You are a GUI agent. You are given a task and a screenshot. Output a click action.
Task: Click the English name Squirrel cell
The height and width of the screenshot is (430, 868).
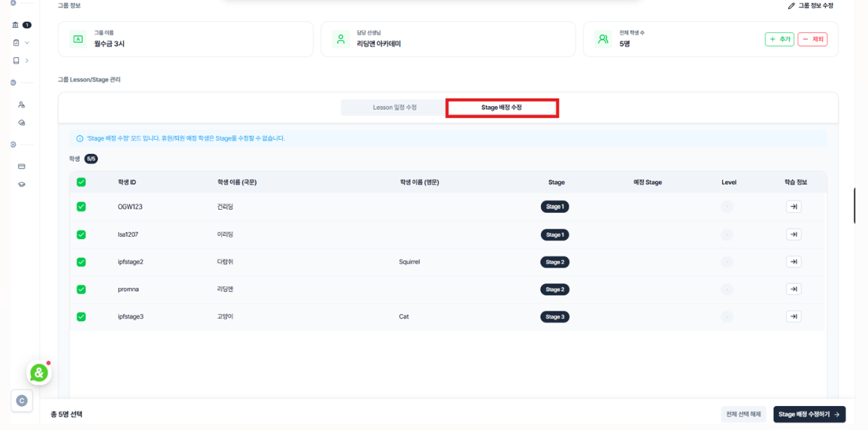[x=409, y=262]
